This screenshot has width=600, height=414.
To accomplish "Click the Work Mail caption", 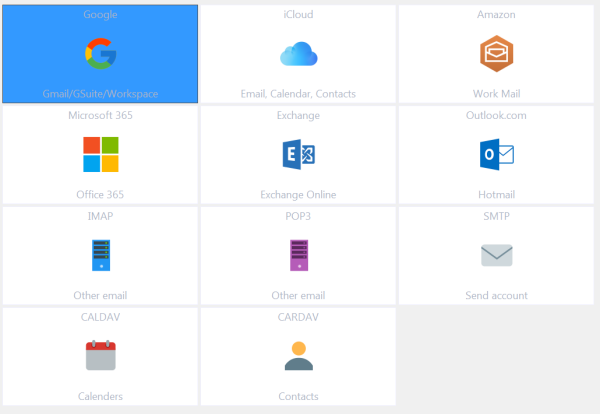I will (x=496, y=94).
